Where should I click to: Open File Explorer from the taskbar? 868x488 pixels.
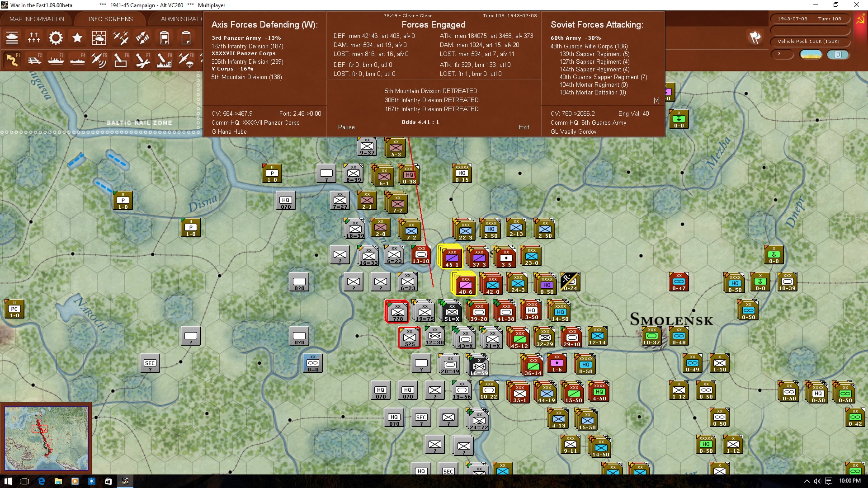click(x=58, y=481)
